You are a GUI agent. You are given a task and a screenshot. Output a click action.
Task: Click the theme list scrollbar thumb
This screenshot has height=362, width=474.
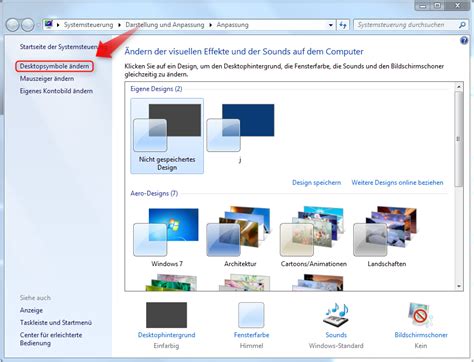click(459, 139)
